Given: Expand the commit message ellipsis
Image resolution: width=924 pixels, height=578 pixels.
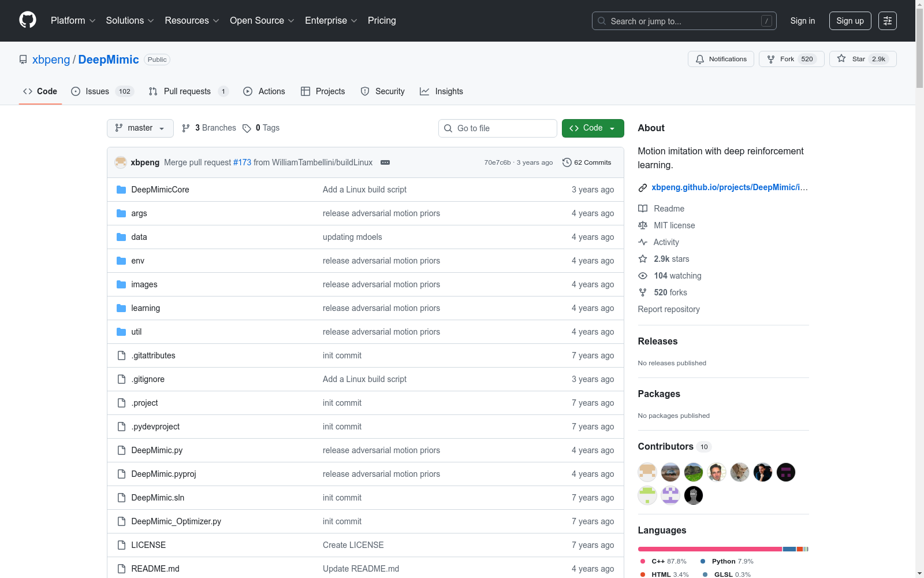Looking at the screenshot, I should [385, 162].
